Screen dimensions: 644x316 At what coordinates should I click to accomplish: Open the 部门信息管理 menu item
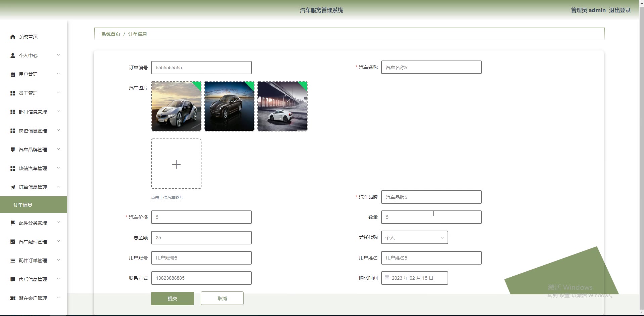click(x=33, y=112)
